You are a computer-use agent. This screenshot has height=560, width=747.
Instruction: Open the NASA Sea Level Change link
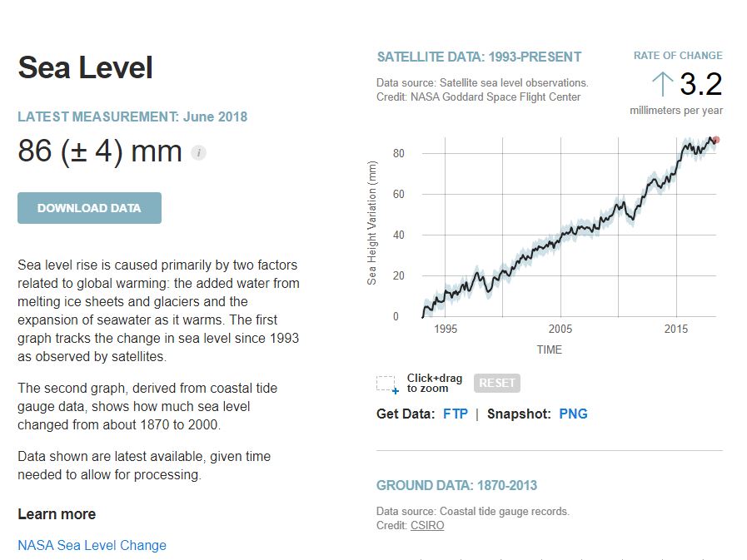coord(92,545)
